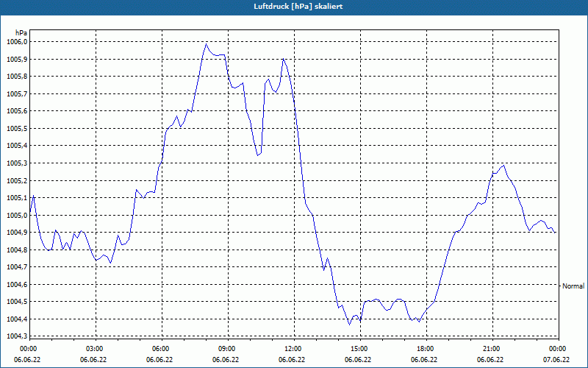Select the 1005,7 axis value
This screenshot has width=588, height=368.
17,94
